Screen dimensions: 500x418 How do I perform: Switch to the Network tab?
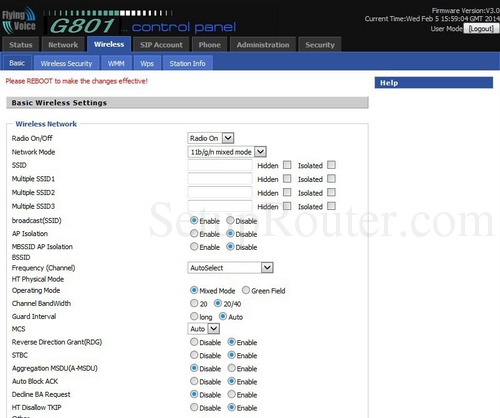click(x=63, y=45)
